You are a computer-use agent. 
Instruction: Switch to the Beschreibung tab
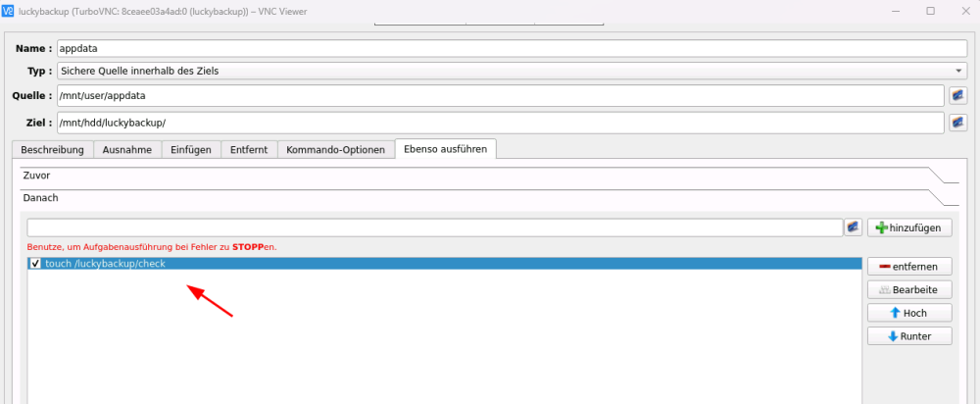(x=53, y=150)
